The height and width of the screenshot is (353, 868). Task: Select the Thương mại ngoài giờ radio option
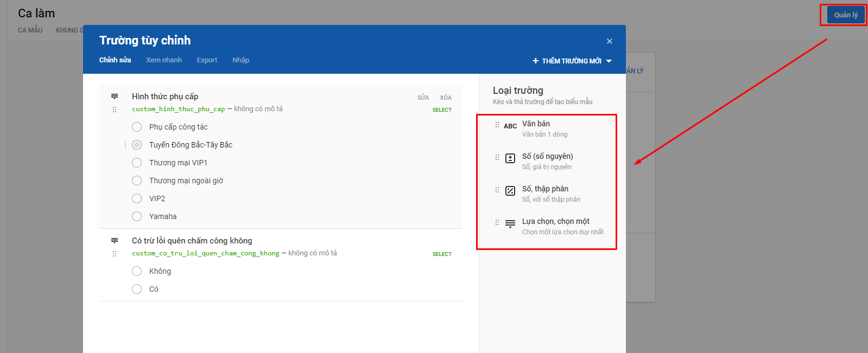coord(137,181)
